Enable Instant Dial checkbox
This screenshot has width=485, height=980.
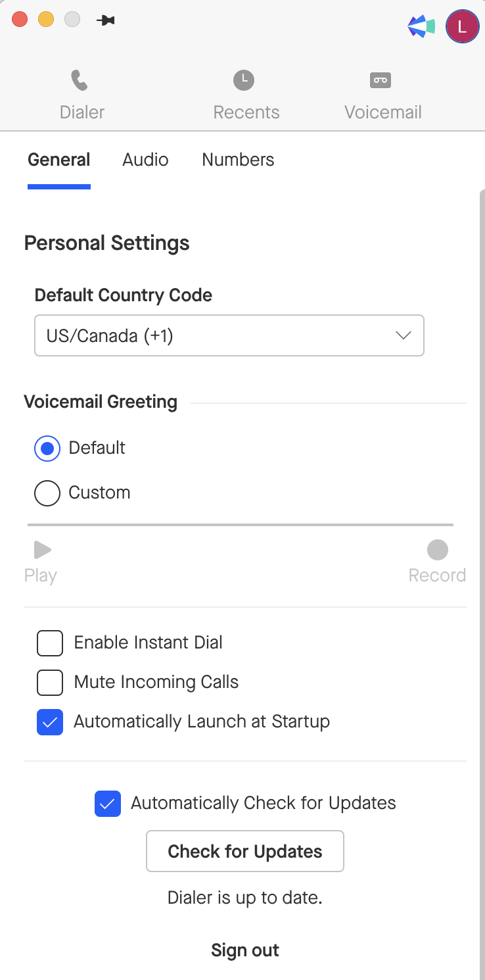click(x=50, y=643)
